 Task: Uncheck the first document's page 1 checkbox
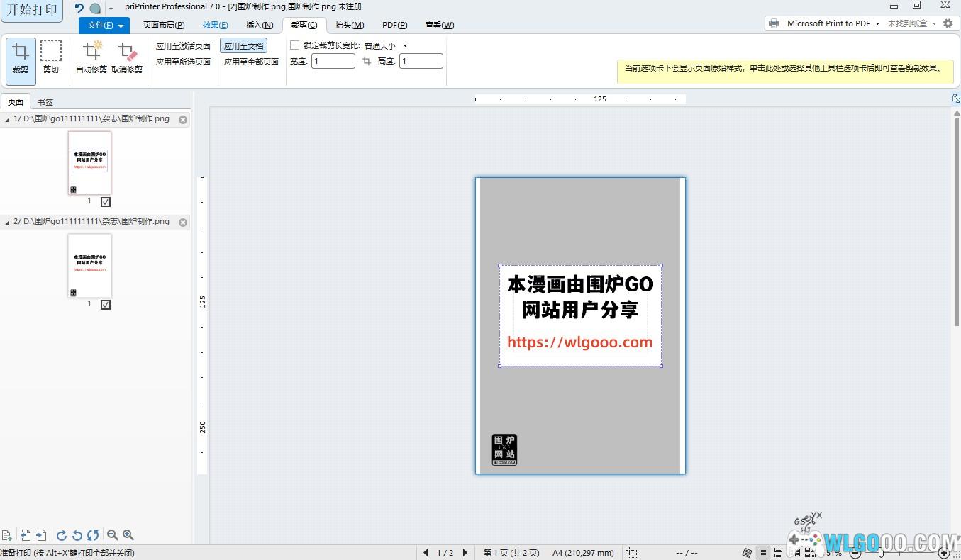[106, 202]
